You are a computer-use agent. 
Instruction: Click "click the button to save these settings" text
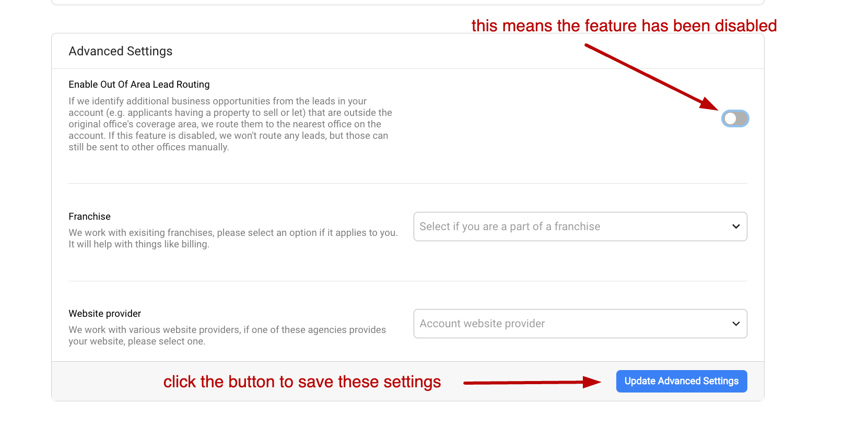[x=302, y=382]
